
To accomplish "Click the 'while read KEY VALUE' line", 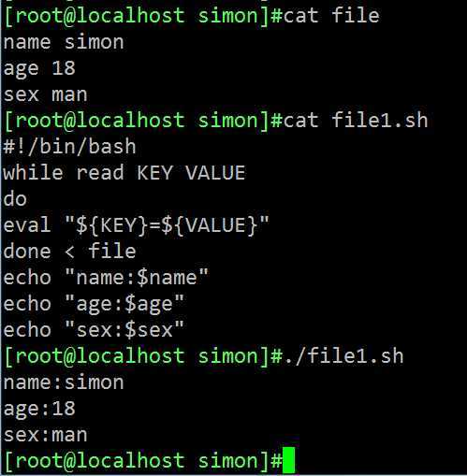I will pyautogui.click(x=124, y=173).
